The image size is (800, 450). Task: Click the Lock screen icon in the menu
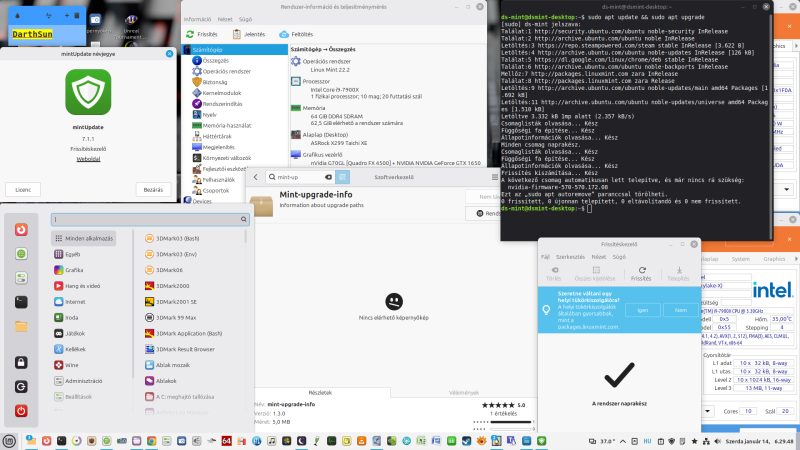tap(21, 363)
